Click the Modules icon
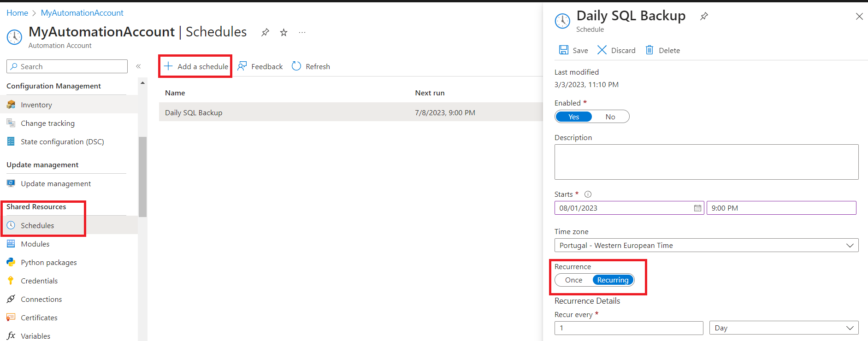 (11, 244)
